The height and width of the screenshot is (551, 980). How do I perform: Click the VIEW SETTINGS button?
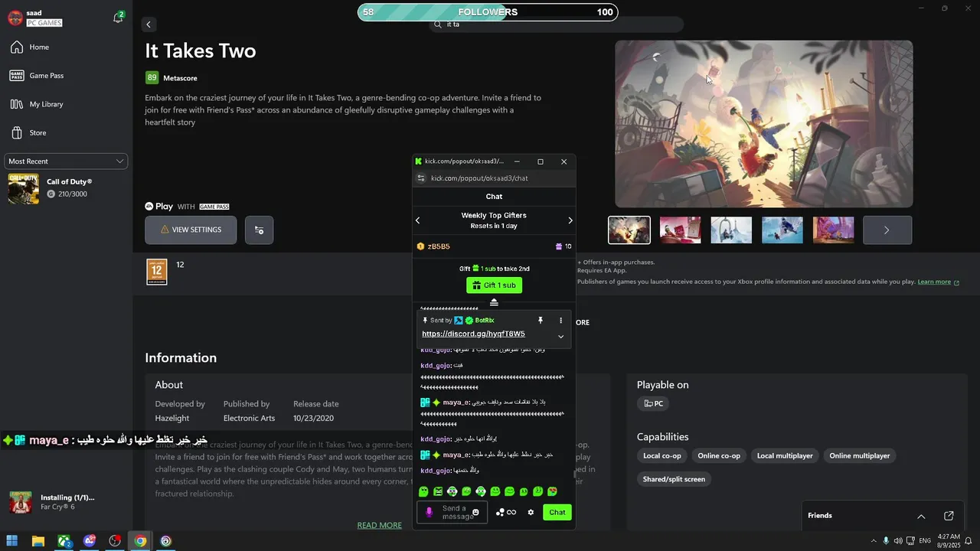click(x=191, y=230)
